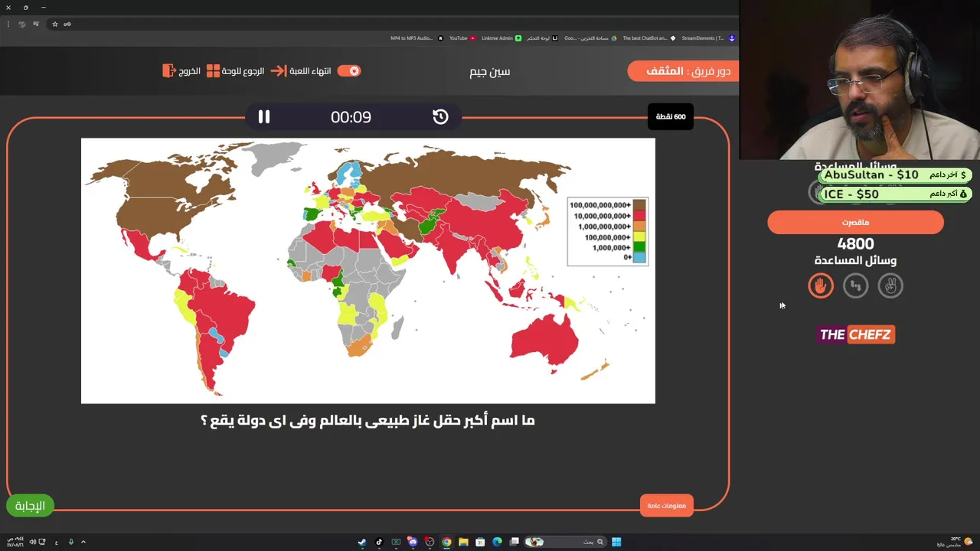The image size is (980, 551).
Task: Click the ICE - $50 top supporter banner
Action: click(895, 194)
